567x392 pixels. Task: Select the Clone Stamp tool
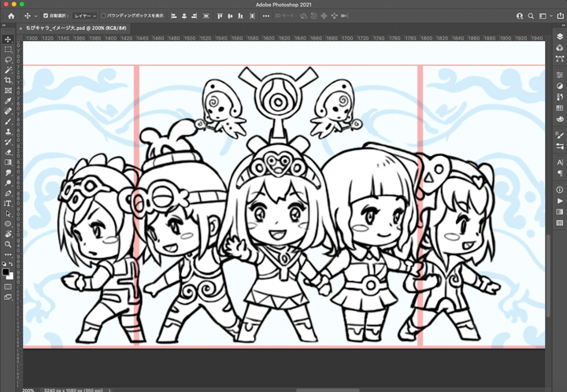click(x=8, y=131)
